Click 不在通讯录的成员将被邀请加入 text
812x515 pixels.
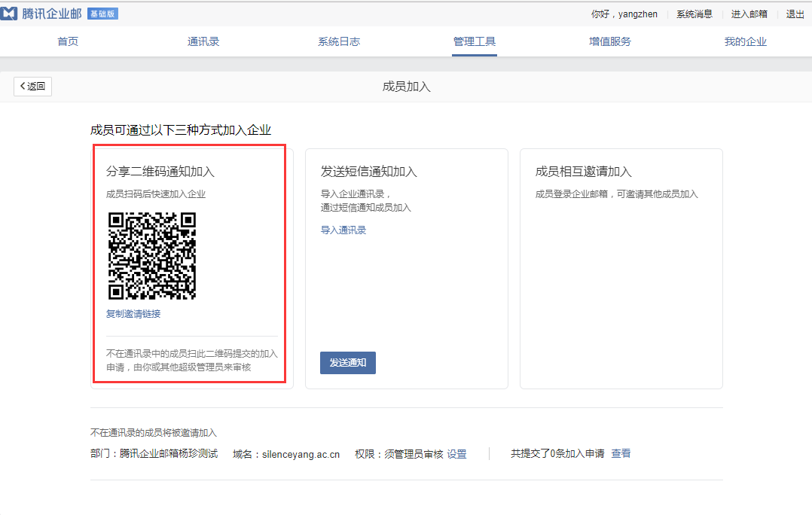pos(154,433)
